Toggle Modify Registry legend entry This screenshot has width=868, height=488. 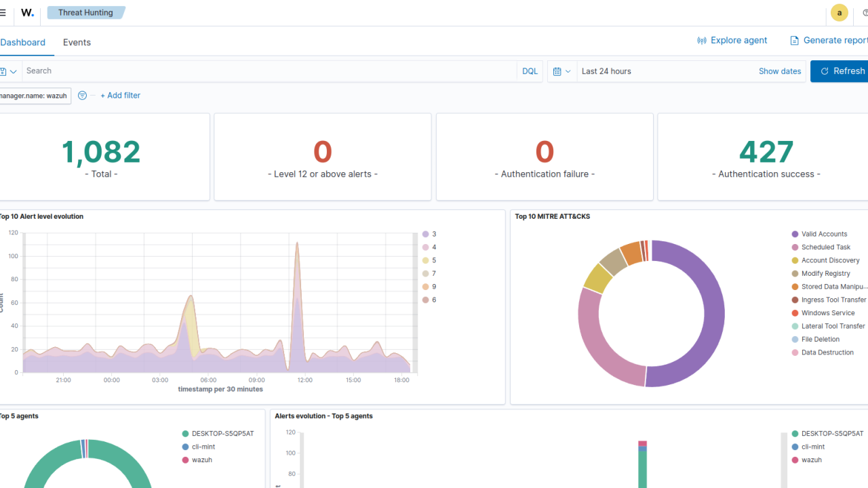(821, 274)
